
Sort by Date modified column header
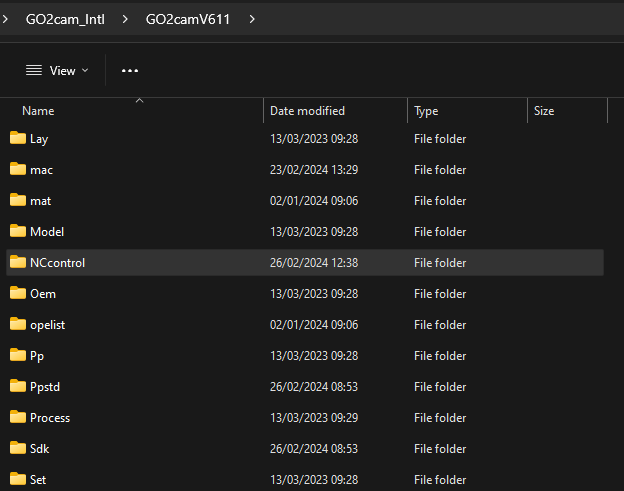[307, 111]
